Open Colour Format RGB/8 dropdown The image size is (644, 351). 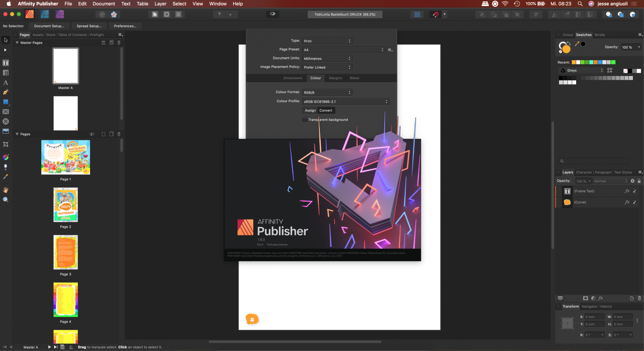point(327,92)
